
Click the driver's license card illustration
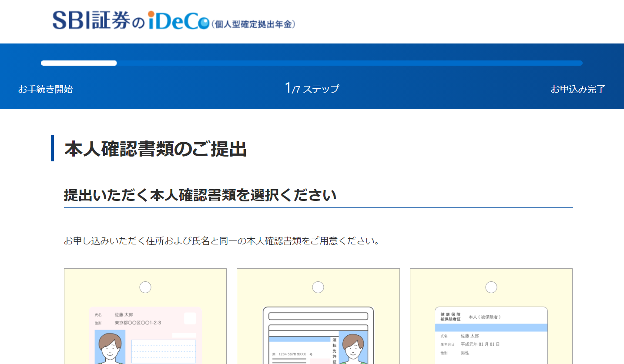point(318,335)
